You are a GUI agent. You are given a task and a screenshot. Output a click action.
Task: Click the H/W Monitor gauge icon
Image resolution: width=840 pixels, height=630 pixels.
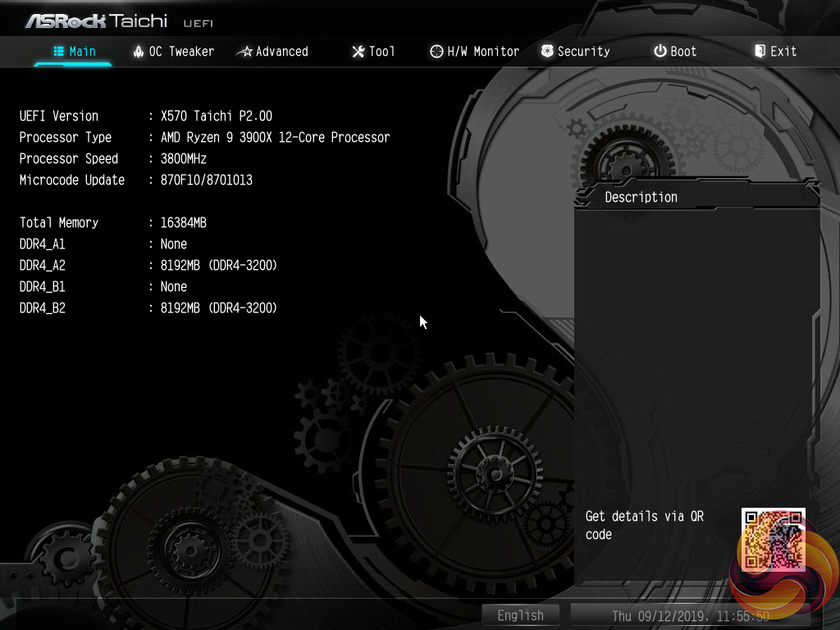(436, 52)
